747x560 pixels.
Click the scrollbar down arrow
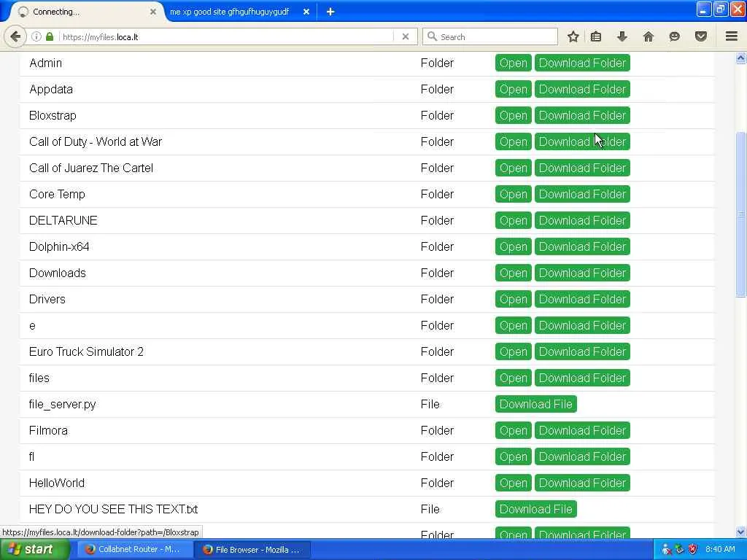coord(741,532)
